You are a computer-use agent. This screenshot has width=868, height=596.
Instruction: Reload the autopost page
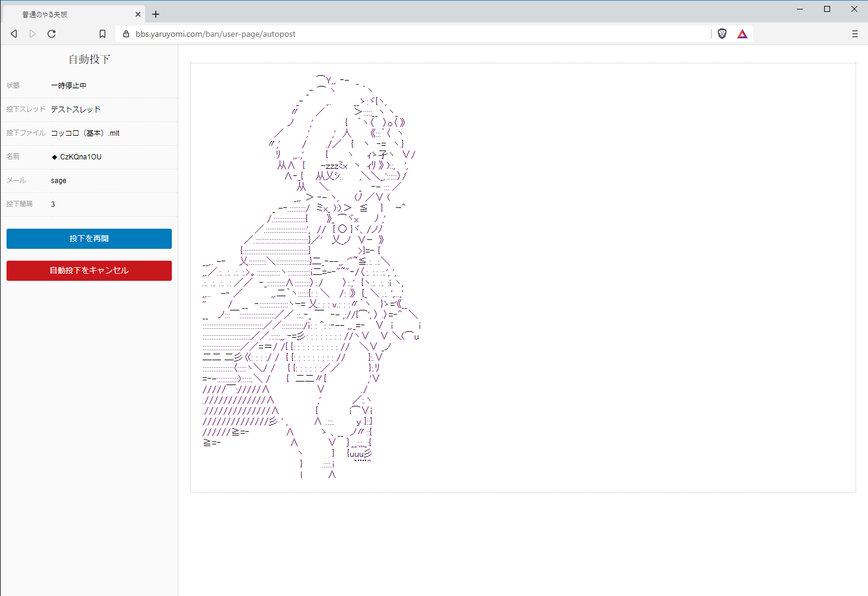52,34
